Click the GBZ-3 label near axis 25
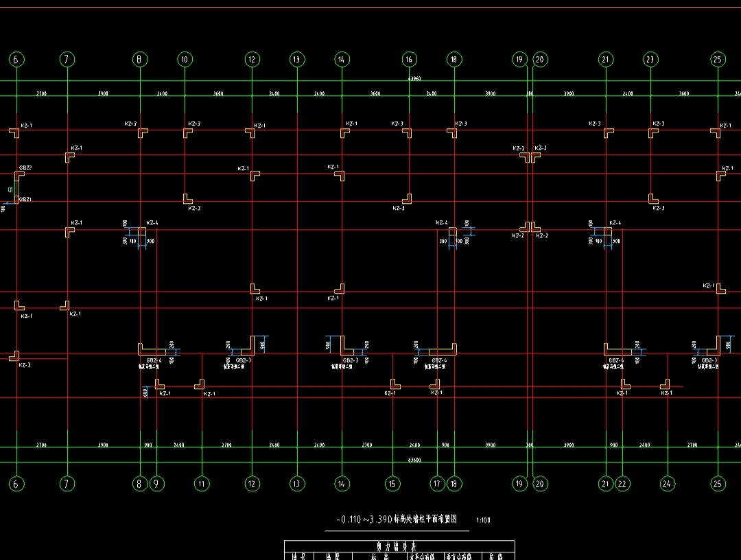 point(709,360)
